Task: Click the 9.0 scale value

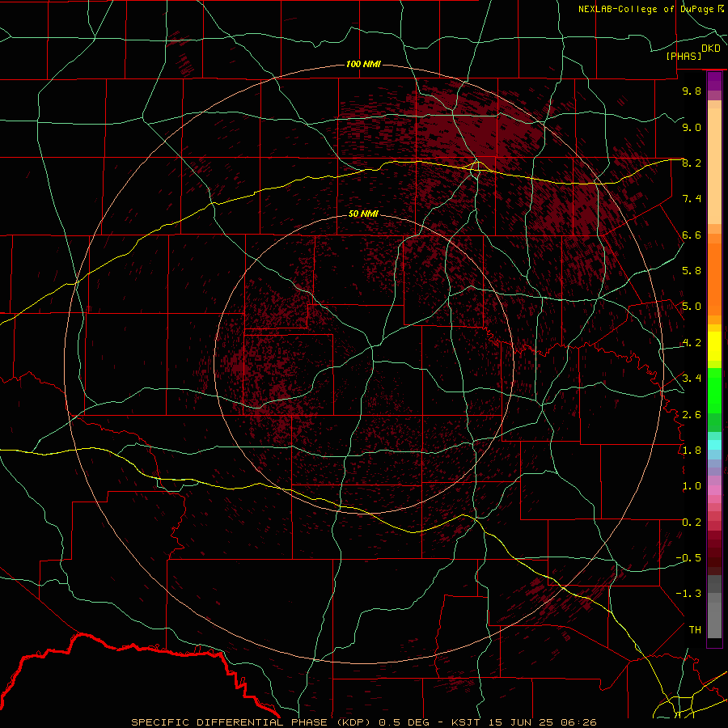Action: click(692, 128)
